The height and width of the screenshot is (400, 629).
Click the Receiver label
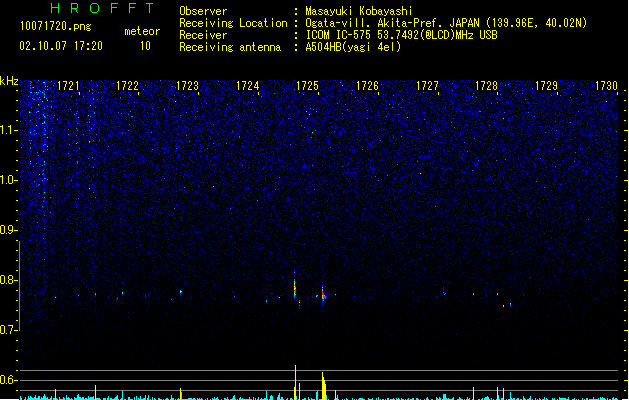(x=203, y=35)
